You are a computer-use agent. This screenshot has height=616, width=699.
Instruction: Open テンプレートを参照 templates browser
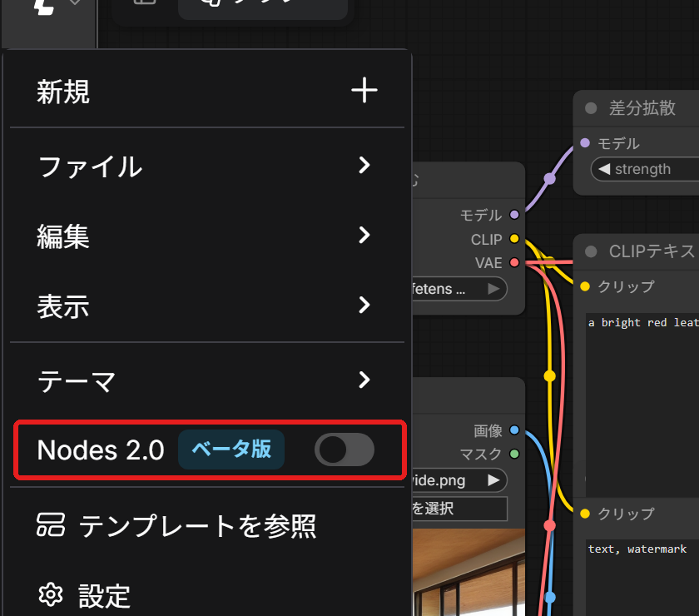tap(207, 525)
